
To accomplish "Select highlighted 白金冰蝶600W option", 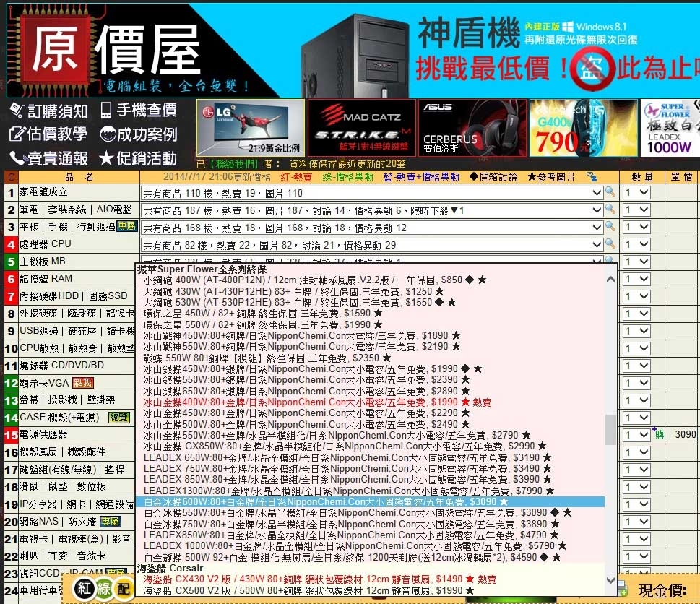I will (x=370, y=502).
